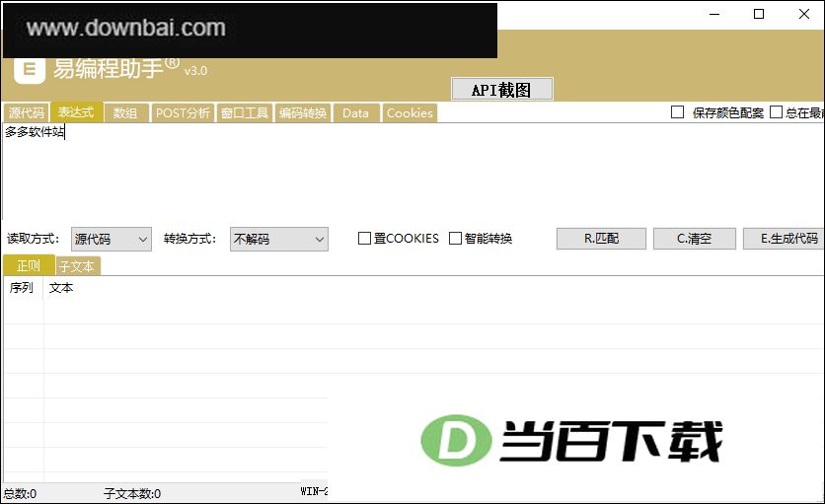Viewport: 825px width, 504px height.
Task: Tick the 置COOKIES checkbox
Action: tap(364, 239)
